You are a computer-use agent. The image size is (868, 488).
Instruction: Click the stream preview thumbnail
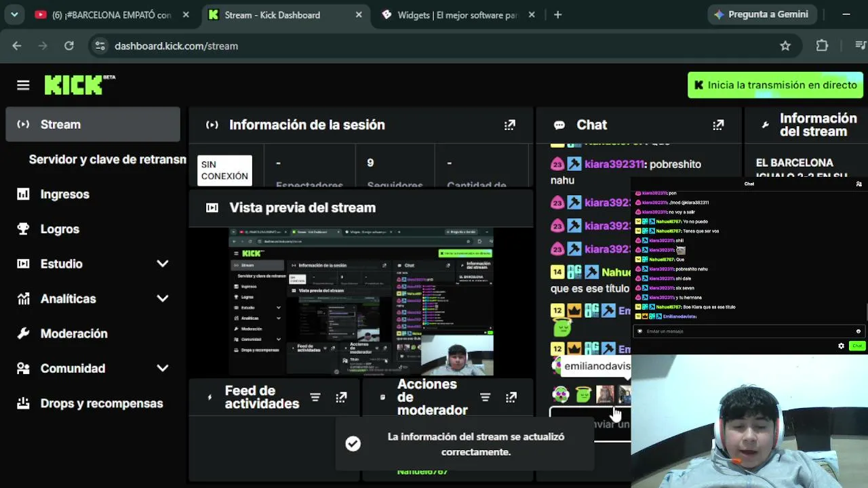point(361,302)
